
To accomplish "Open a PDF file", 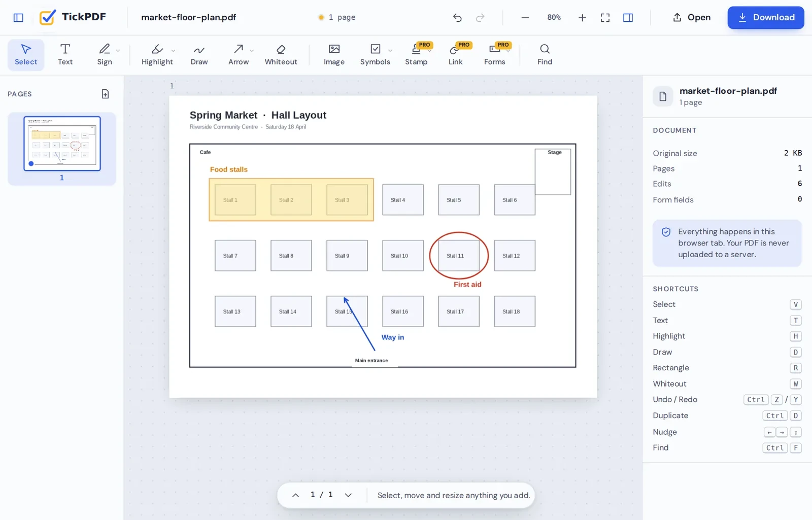I will click(x=692, y=17).
